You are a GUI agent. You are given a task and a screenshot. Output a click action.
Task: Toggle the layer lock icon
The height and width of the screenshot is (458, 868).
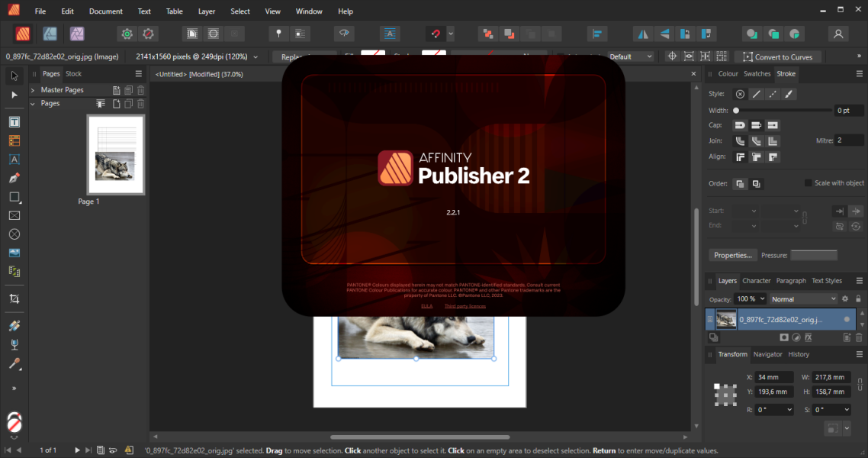click(x=859, y=299)
